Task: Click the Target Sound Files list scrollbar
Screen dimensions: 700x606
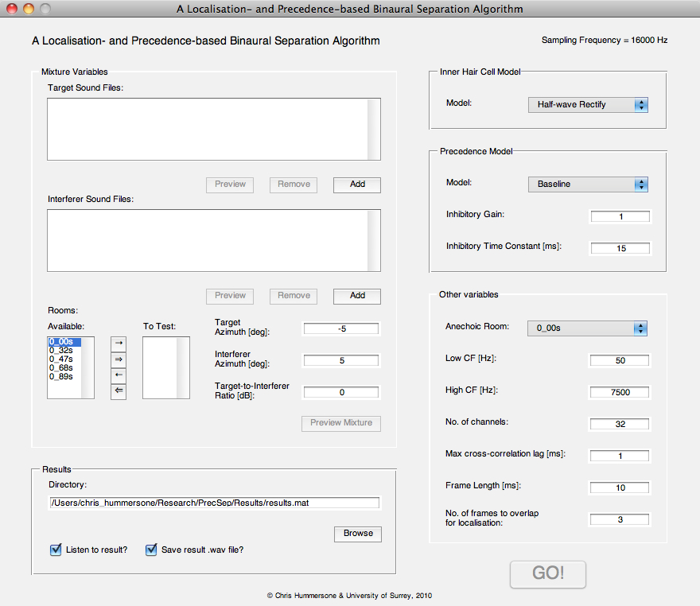Action: tap(374, 130)
